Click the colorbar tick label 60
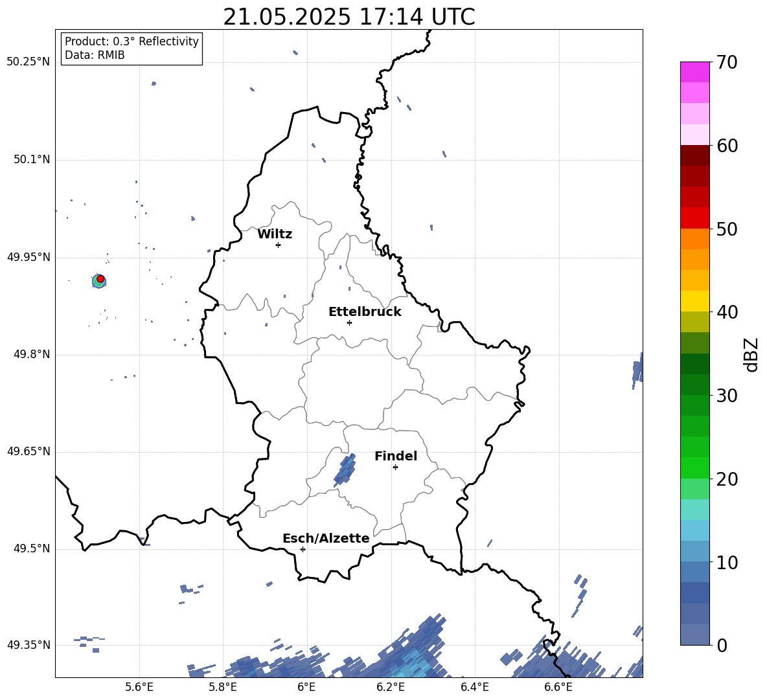The width and height of the screenshot is (767, 700). coord(727,146)
